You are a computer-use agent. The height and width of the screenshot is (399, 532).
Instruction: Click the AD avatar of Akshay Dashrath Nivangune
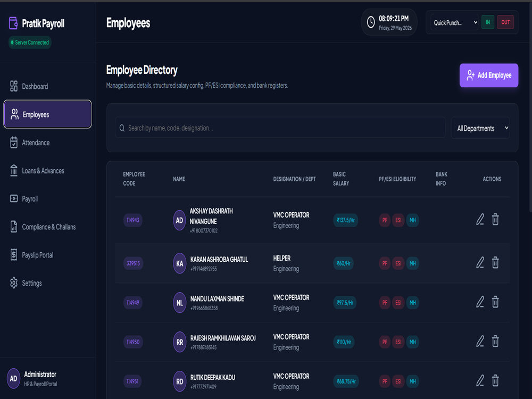[x=179, y=220]
